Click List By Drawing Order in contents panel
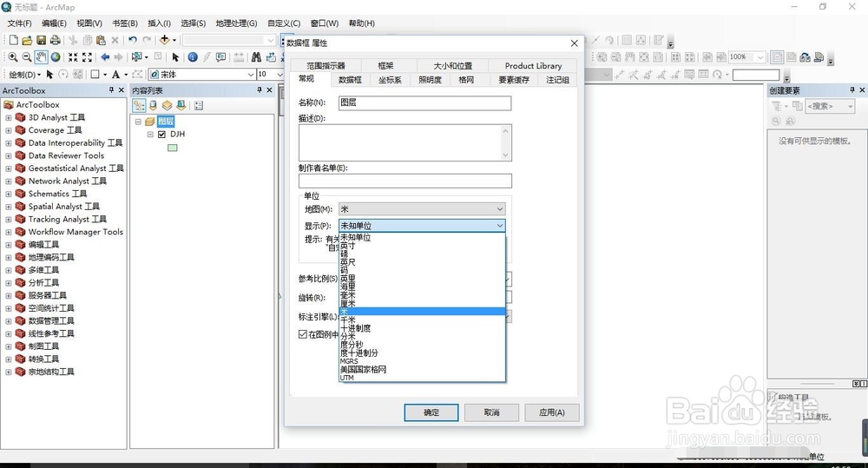Image resolution: width=868 pixels, height=468 pixels. pyautogui.click(x=138, y=105)
